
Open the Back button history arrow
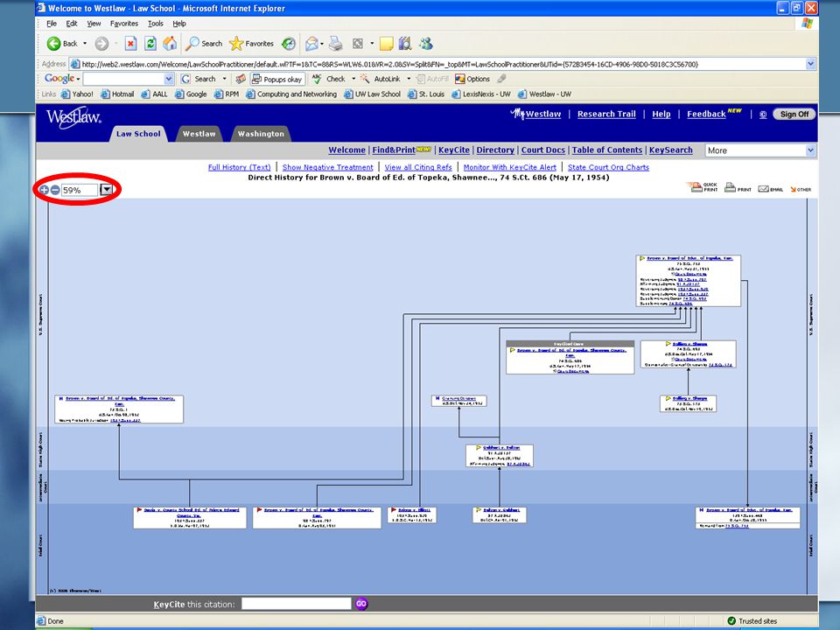85,44
